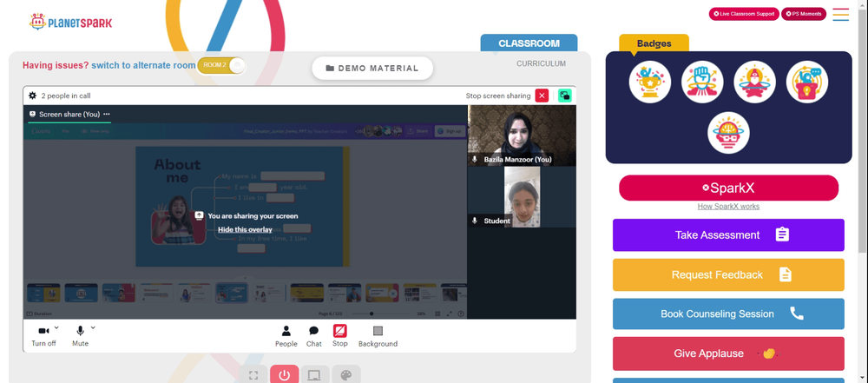Select the Badges tab
This screenshot has height=383, width=868.
(x=654, y=43)
